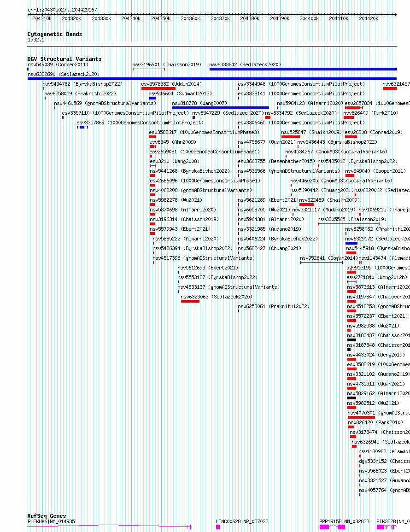Click the Cytogenetic Bands track title
The width and height of the screenshot is (410, 532).
[x=55, y=34]
